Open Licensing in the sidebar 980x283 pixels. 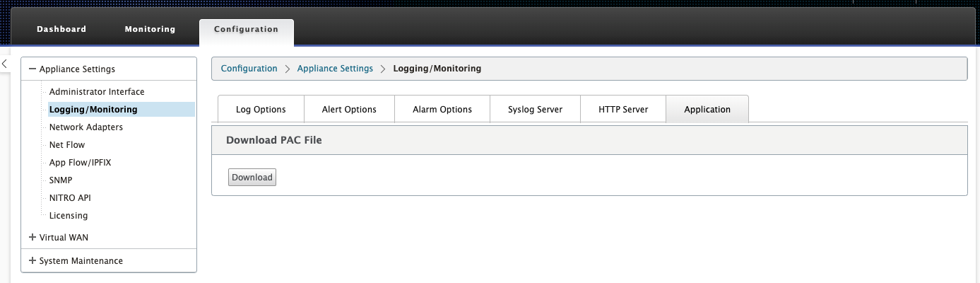[x=69, y=216]
